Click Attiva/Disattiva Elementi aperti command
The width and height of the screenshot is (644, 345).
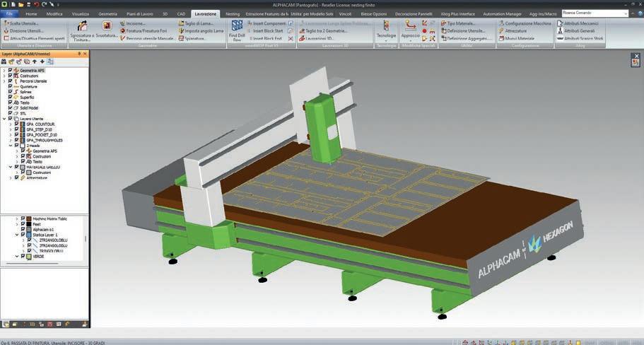(34, 38)
